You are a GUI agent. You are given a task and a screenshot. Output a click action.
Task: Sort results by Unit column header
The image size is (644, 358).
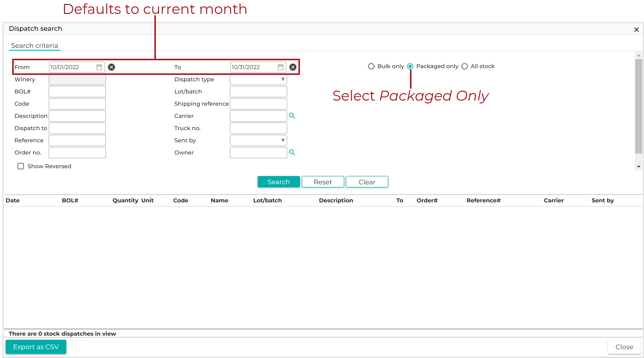[147, 200]
